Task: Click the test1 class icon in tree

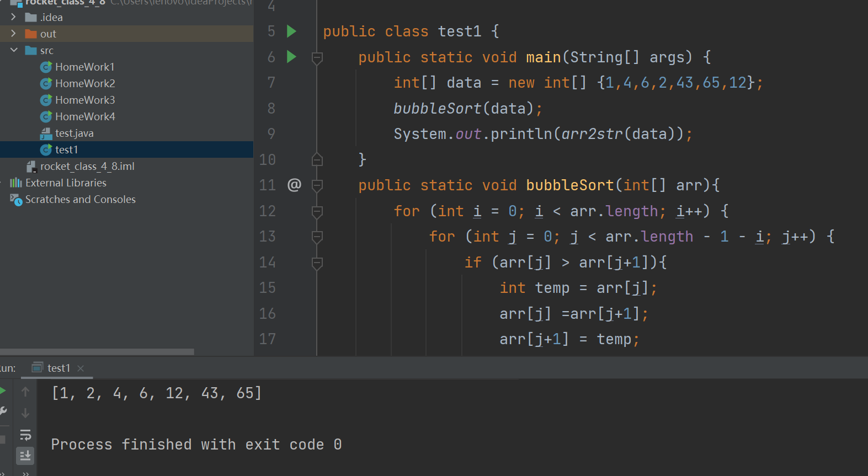Action: coord(46,150)
